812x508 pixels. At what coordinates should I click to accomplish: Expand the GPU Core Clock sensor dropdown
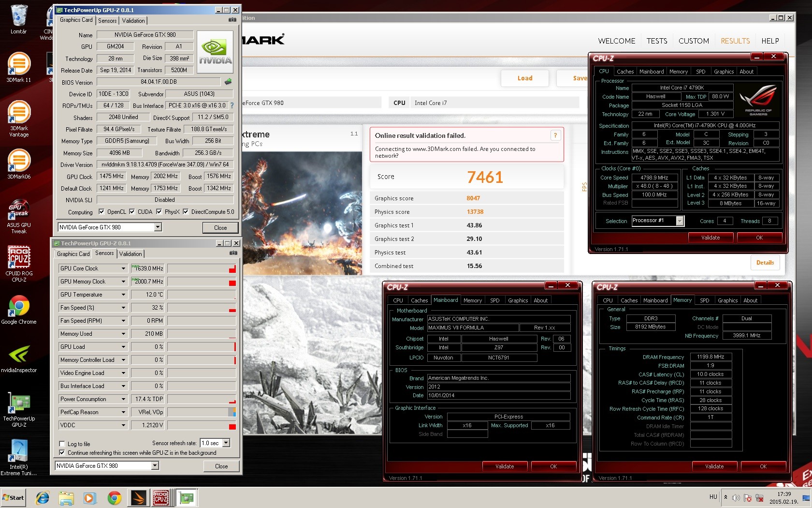tap(123, 269)
